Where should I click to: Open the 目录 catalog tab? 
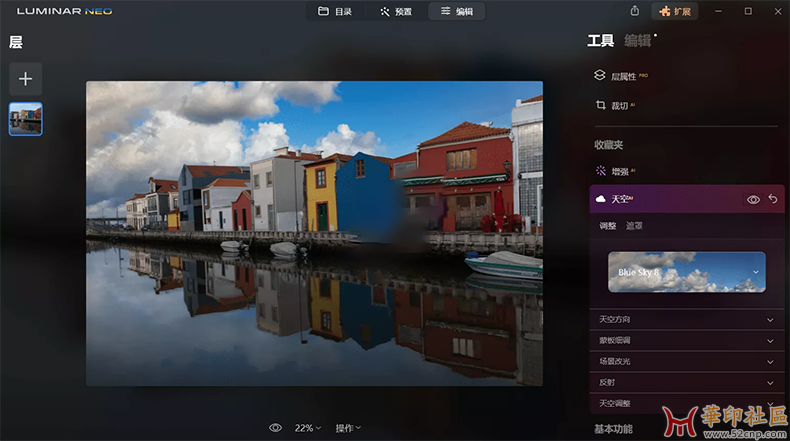(335, 11)
